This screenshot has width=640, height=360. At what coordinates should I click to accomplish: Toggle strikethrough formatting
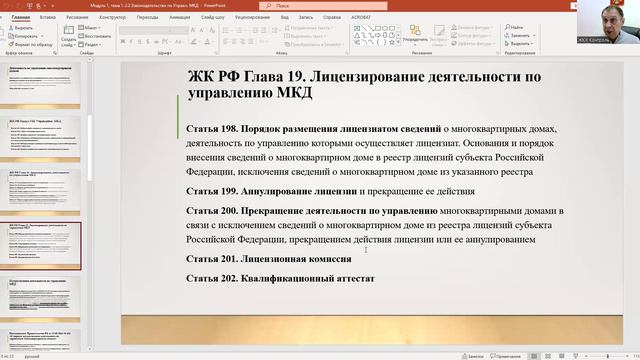(156, 41)
